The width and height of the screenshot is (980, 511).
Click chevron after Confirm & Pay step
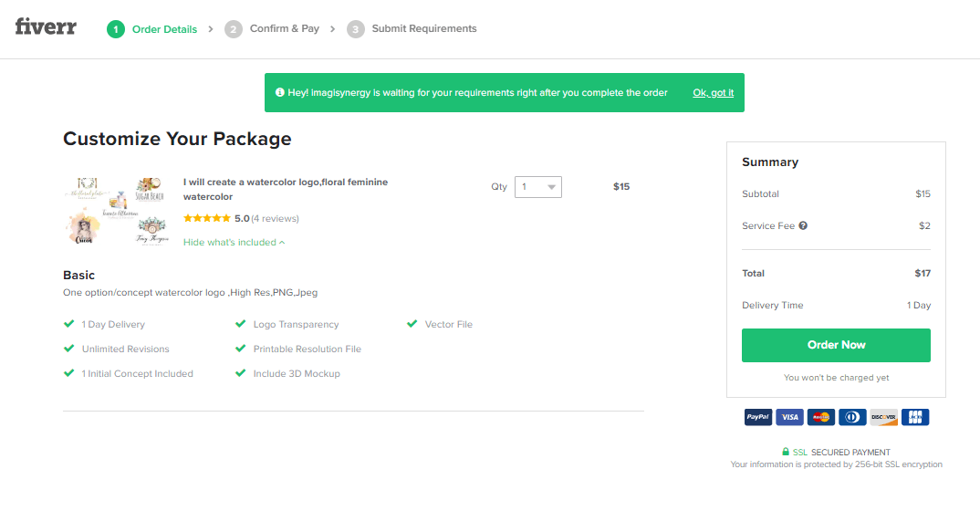(332, 28)
